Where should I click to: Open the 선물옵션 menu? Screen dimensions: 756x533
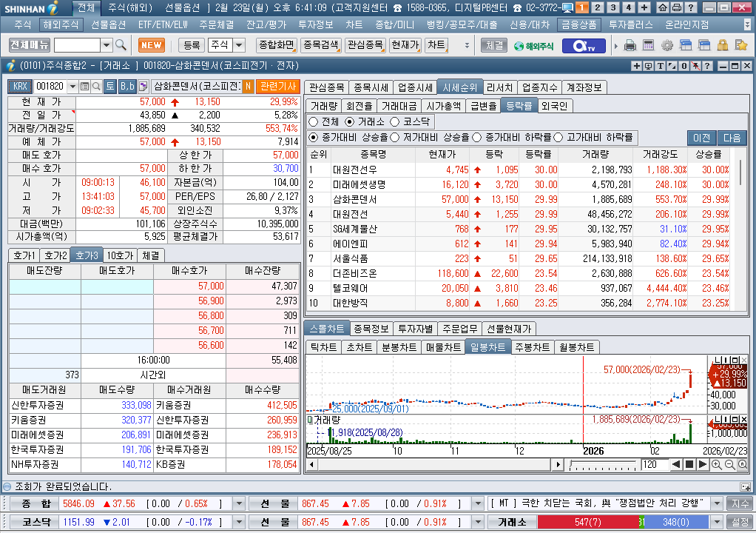coord(109,24)
